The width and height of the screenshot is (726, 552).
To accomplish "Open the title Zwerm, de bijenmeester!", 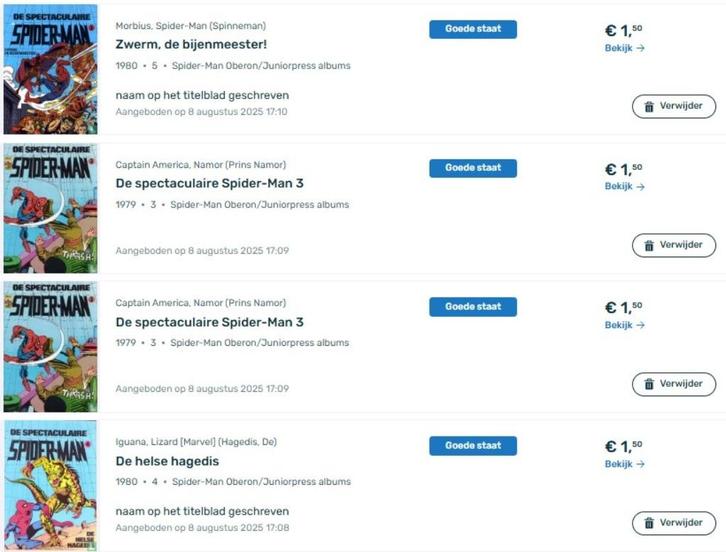I will 191,45.
